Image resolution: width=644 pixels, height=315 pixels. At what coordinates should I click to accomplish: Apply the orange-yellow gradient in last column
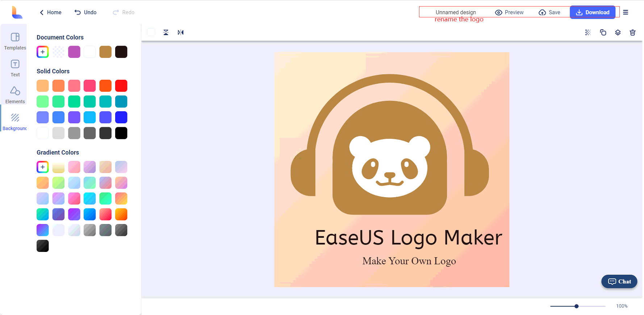[121, 215]
